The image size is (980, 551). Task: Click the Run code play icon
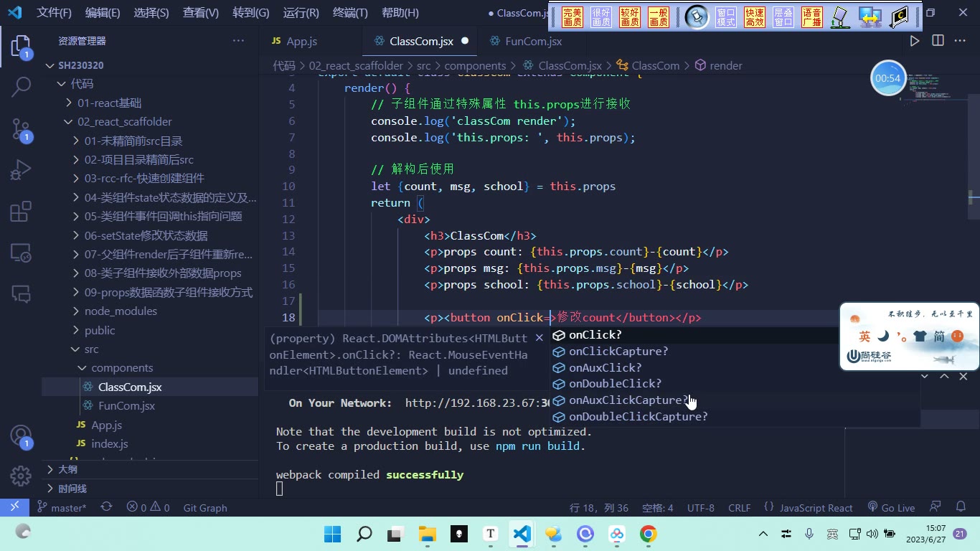click(915, 41)
